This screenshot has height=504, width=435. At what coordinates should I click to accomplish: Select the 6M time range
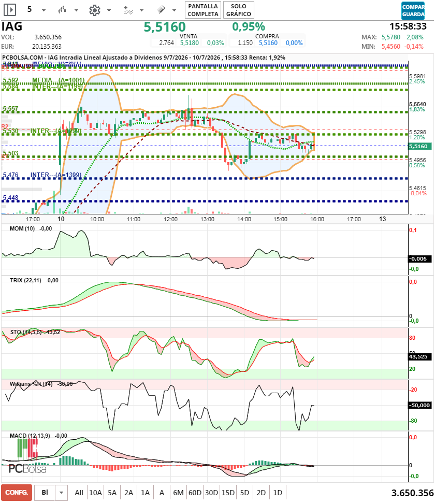178,493
